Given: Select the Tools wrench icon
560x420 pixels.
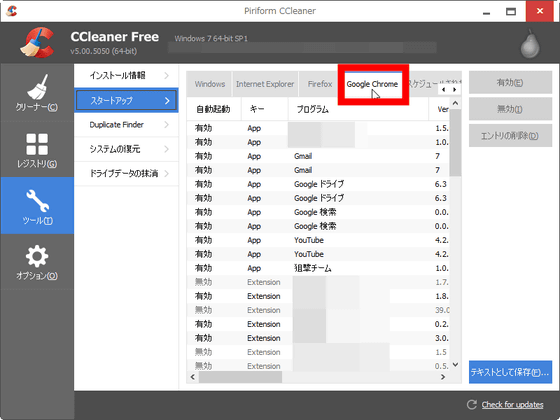Looking at the screenshot, I should 37,206.
